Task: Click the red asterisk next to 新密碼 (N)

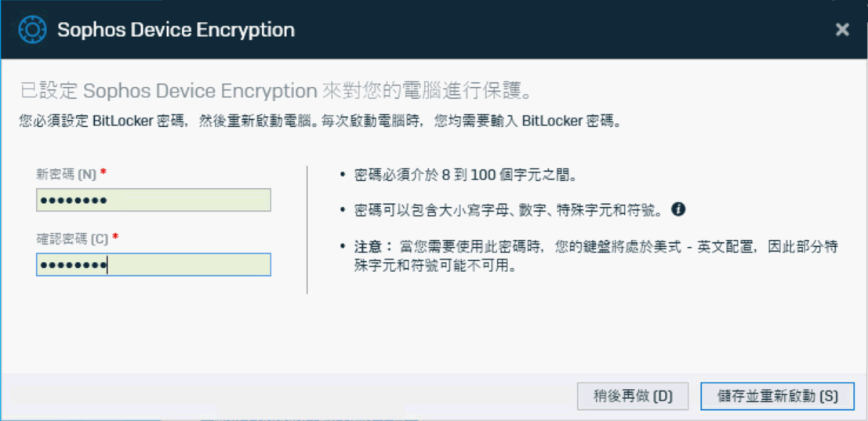Action: coord(103,173)
